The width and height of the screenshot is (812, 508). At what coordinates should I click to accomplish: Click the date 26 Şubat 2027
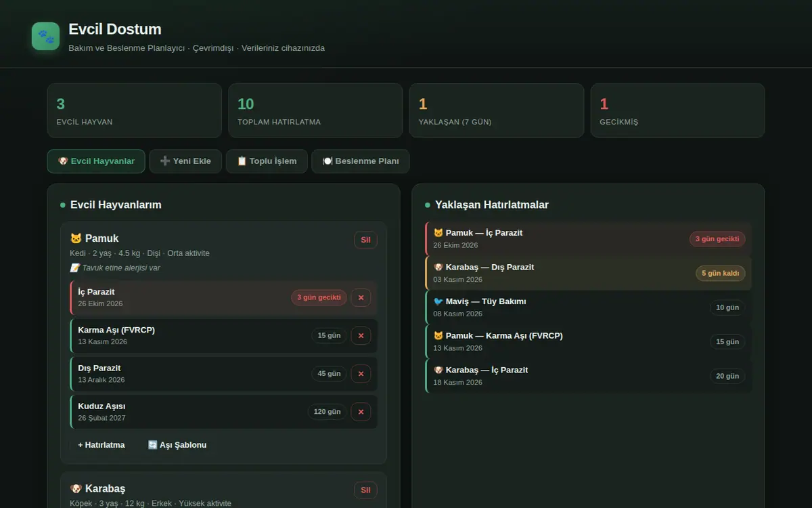tap(101, 418)
